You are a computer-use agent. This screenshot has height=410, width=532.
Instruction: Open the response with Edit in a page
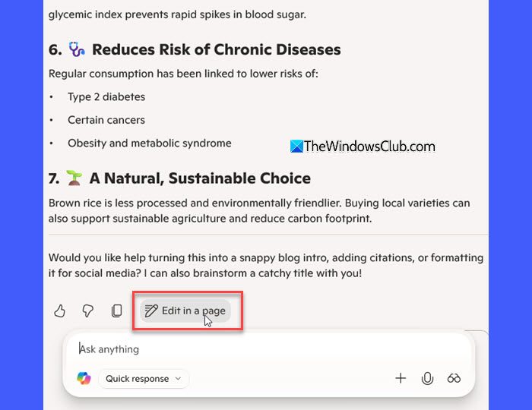[185, 311]
